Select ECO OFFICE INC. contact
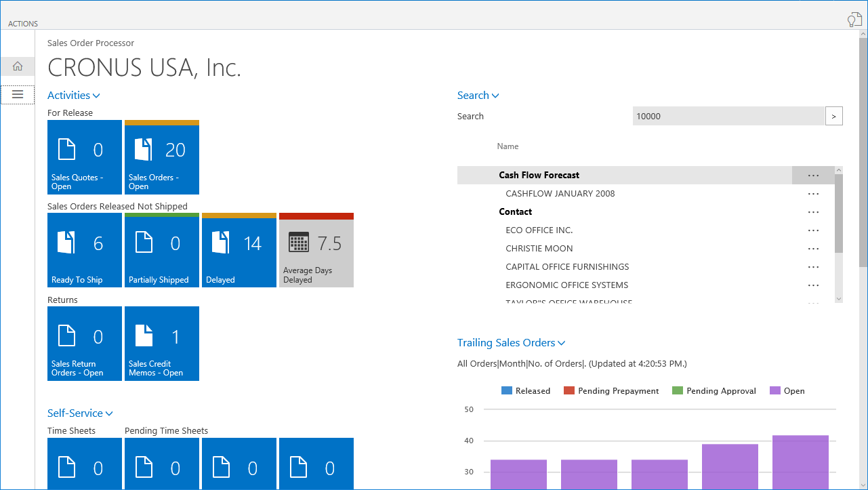 pos(646,230)
